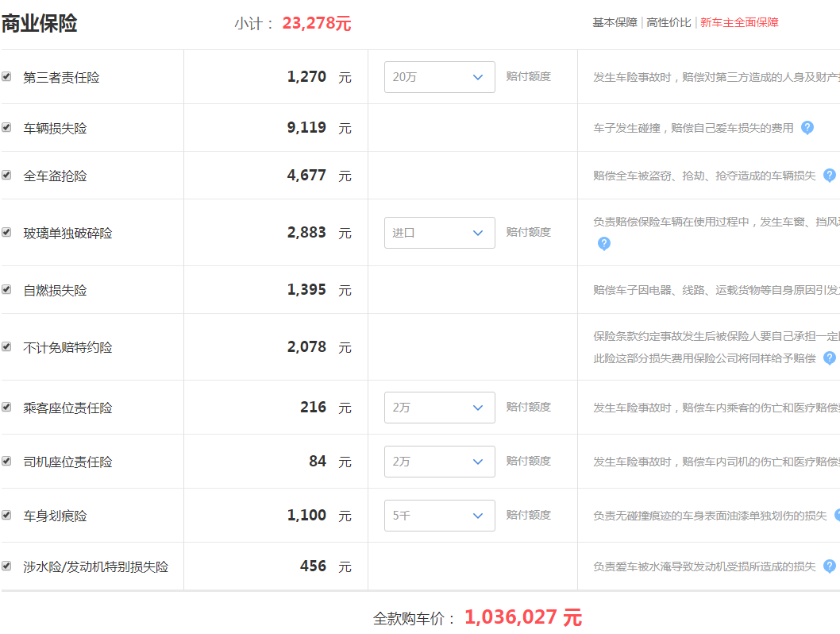
Task: Click 车辆损失险 label text
Action: coord(55,129)
